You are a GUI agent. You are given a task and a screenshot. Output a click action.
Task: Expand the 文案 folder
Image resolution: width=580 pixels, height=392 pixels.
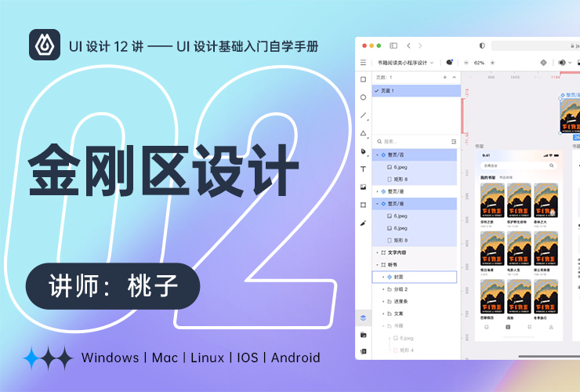point(383,314)
